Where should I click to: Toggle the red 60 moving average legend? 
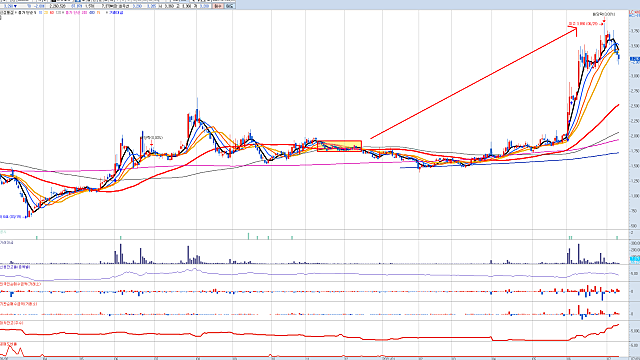pos(52,13)
